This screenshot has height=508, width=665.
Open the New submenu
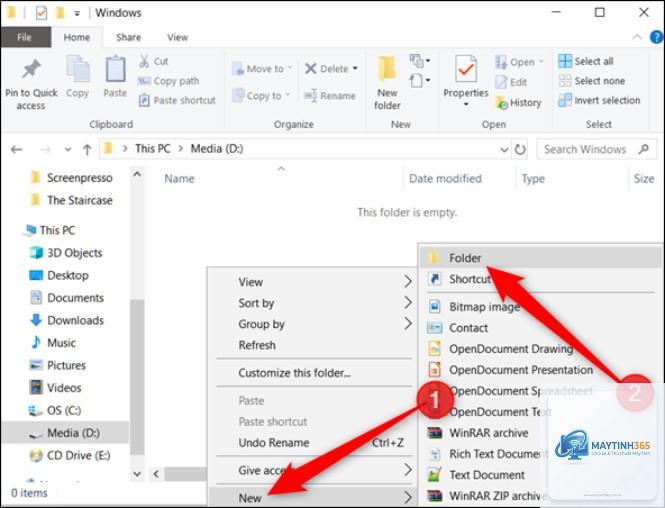pyautogui.click(x=313, y=497)
